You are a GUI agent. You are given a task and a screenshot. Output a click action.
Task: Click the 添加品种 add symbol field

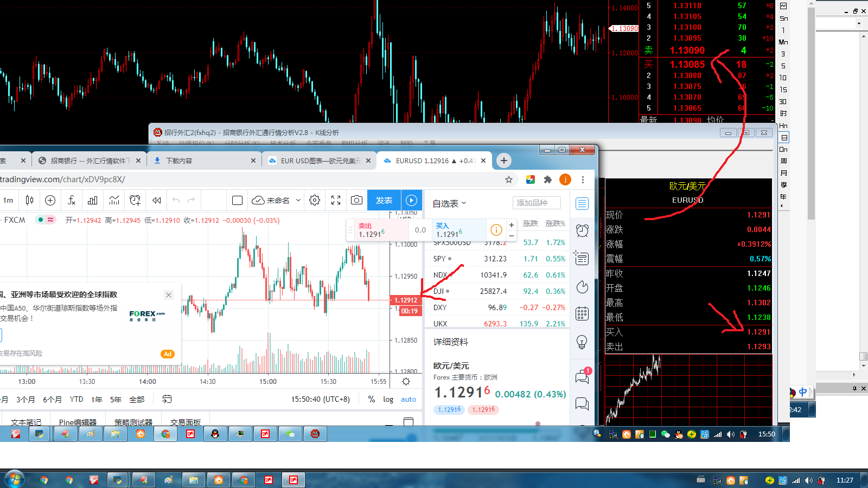tap(536, 203)
